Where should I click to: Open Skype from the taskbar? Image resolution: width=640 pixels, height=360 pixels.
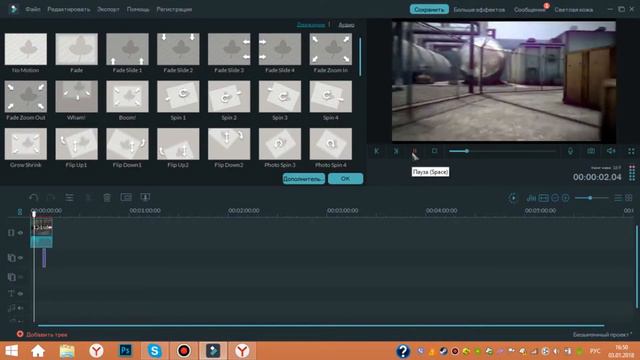(154, 351)
